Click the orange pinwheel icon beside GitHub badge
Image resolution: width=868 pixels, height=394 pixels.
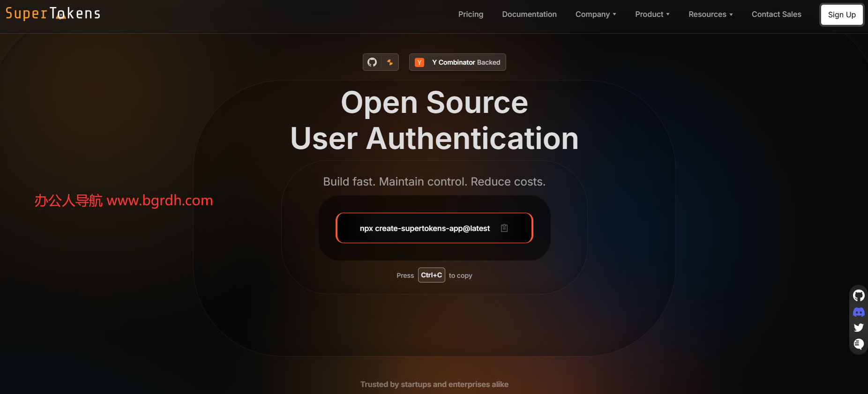[390, 62]
